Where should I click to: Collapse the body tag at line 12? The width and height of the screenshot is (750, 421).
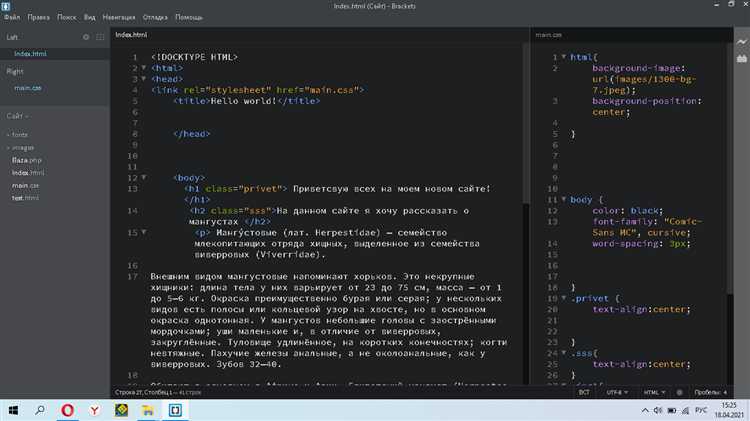tap(143, 177)
